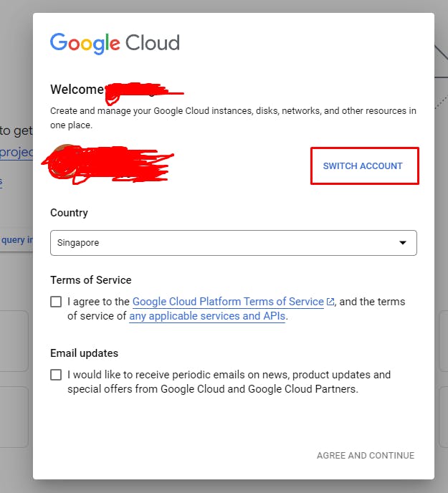This screenshot has width=448, height=493.
Task: Click the external link icon beside Terms of Service
Action: 330,302
